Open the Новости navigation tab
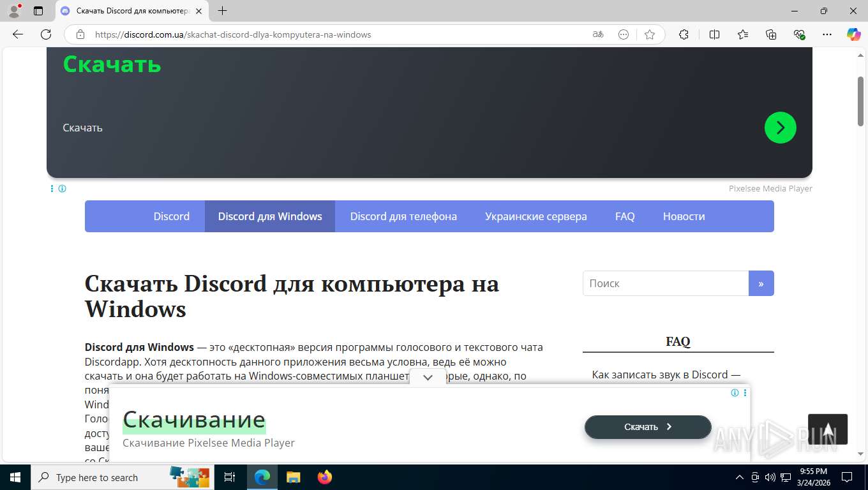 pyautogui.click(x=684, y=216)
